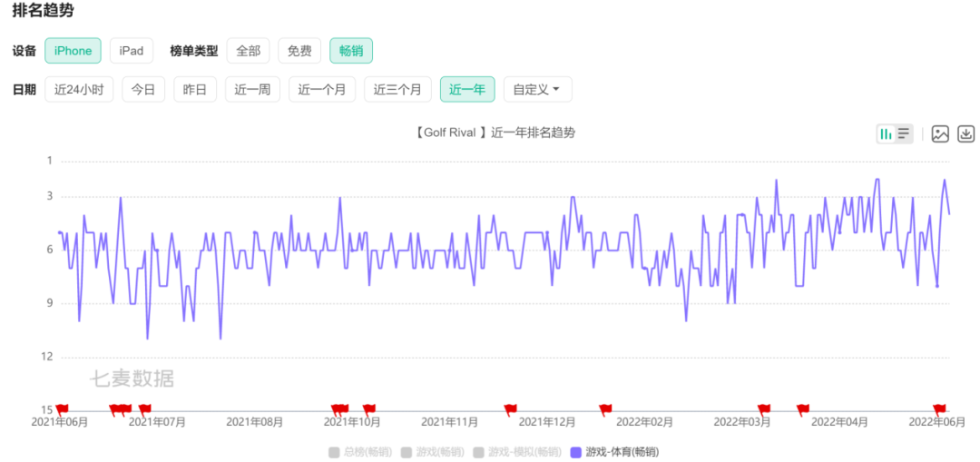Toggle 游戏-模拟(畅销) legend series
This screenshot has height=462, width=980.
point(516,451)
